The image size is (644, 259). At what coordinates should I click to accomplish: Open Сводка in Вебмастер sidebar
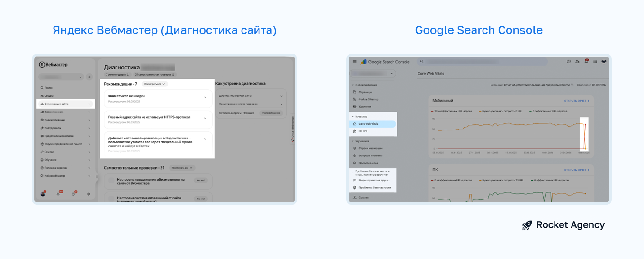[x=47, y=95]
